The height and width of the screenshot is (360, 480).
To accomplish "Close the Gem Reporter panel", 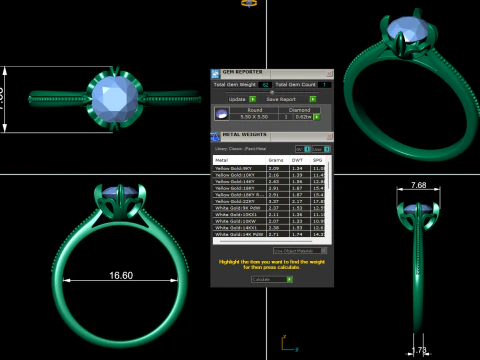I will 329,73.
